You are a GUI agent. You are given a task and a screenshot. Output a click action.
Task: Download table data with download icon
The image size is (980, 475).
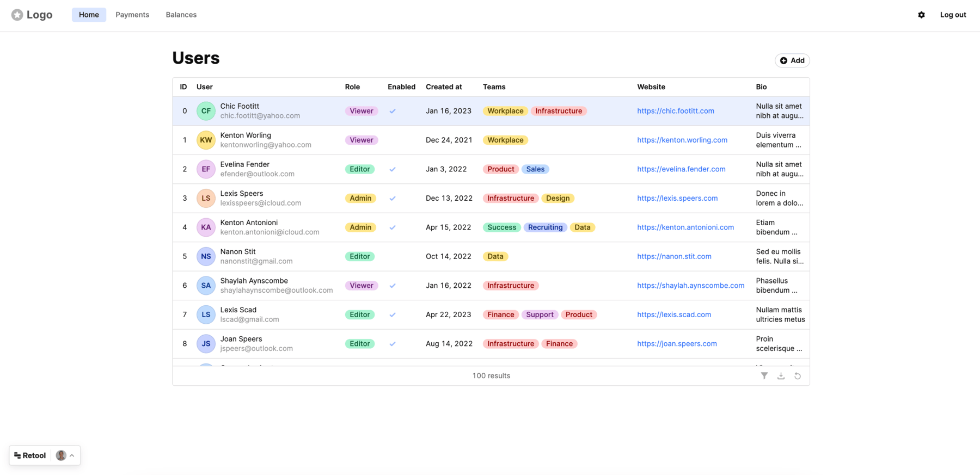[781, 376]
